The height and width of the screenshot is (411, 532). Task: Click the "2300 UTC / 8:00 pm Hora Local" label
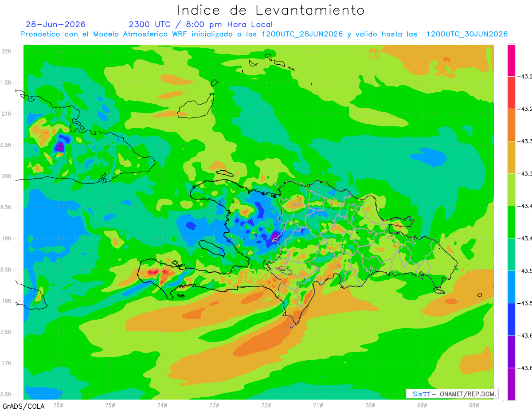point(201,24)
